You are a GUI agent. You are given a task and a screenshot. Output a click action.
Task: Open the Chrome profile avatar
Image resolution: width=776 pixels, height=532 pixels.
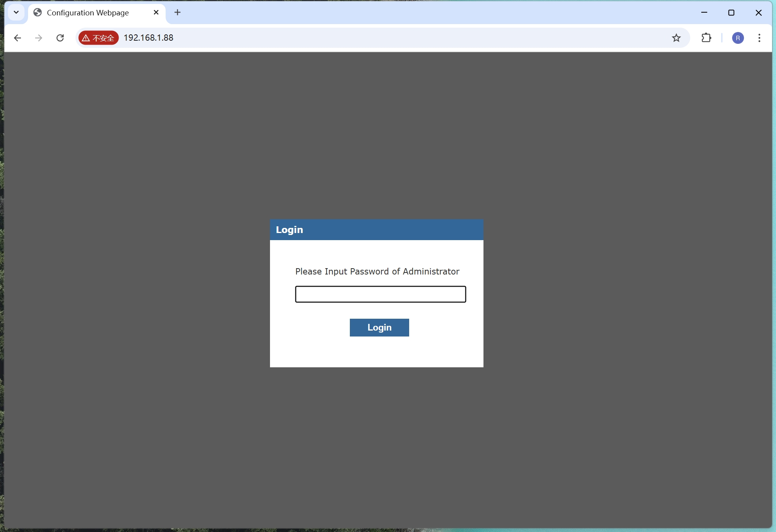738,38
